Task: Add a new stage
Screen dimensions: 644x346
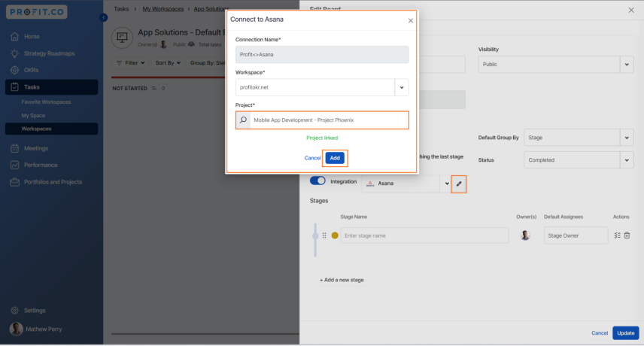Action: click(342, 280)
